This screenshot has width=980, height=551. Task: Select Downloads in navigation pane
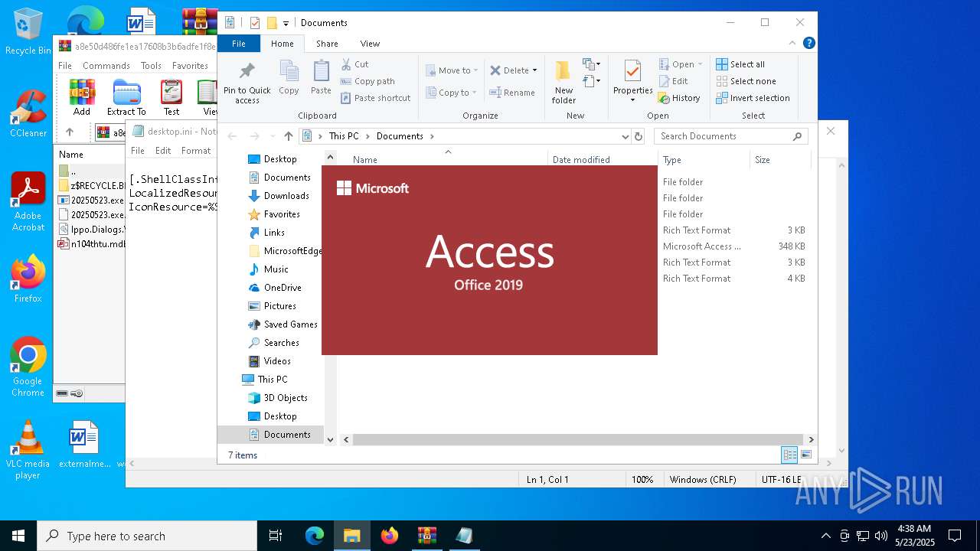coord(286,196)
